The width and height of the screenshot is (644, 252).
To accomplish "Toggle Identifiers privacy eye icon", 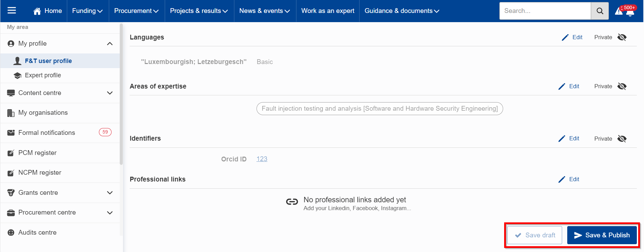I will 622,139.
